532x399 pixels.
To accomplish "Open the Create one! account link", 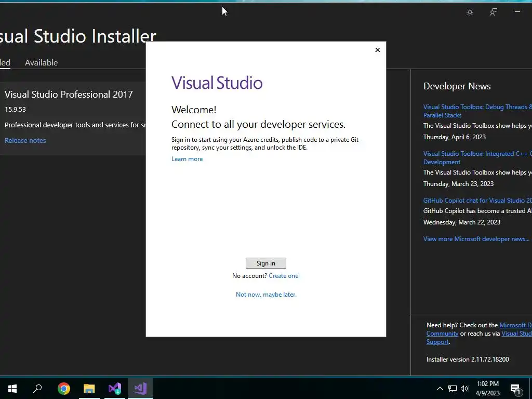I will pyautogui.click(x=284, y=276).
